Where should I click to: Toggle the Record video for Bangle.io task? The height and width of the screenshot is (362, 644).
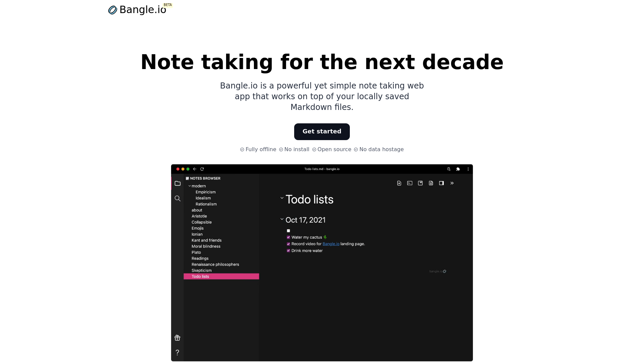point(288,244)
